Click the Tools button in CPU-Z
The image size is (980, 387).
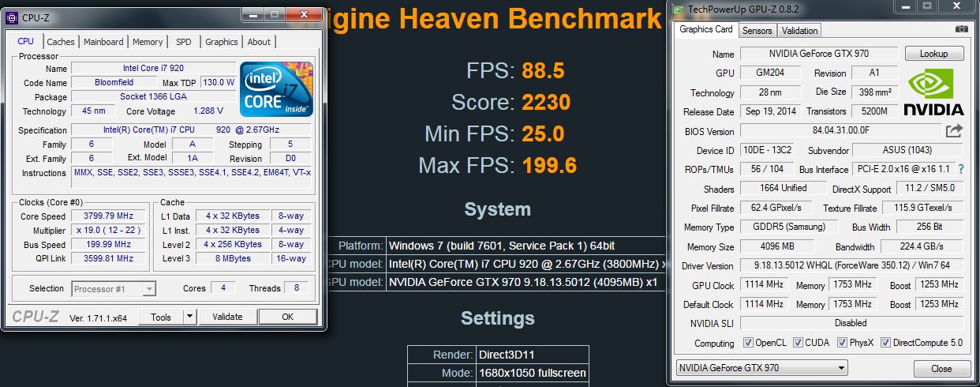(x=161, y=317)
